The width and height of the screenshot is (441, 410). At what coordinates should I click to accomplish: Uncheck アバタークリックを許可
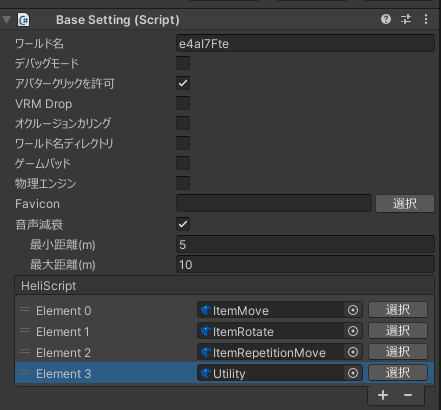[183, 83]
